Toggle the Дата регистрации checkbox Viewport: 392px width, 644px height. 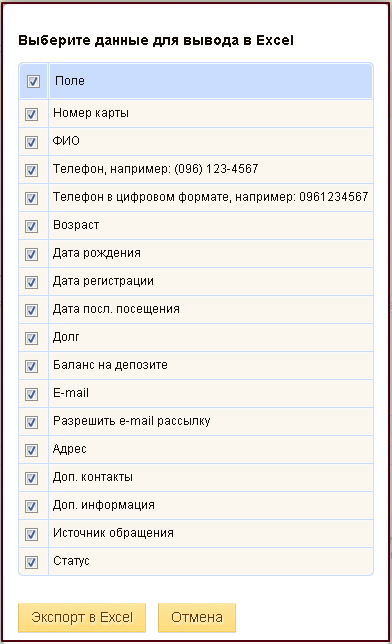[32, 282]
